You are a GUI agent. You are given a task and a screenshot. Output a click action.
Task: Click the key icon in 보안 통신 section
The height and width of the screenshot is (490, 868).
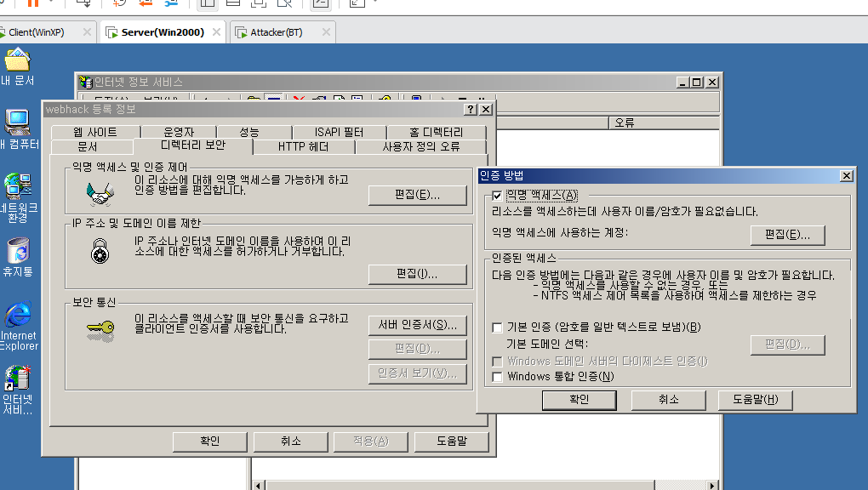tap(100, 331)
